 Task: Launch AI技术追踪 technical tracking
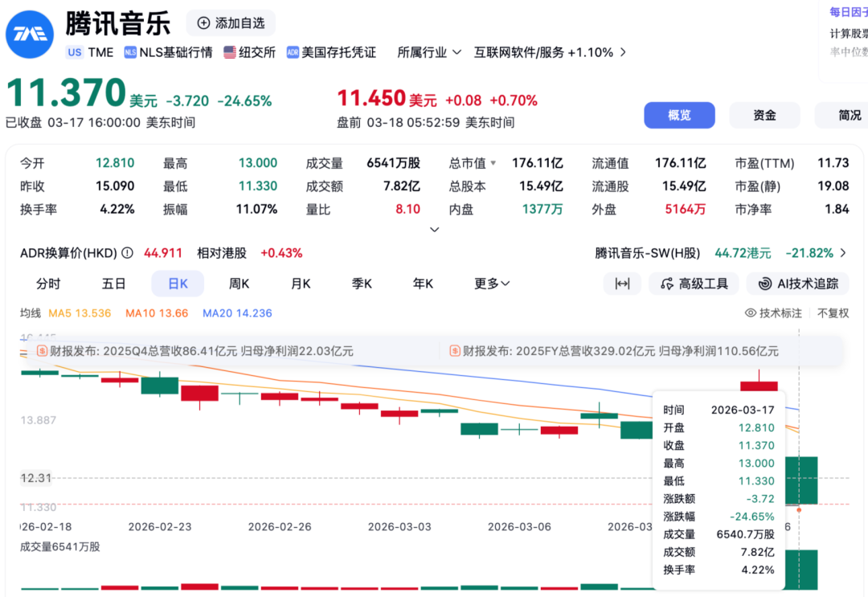[x=797, y=284]
